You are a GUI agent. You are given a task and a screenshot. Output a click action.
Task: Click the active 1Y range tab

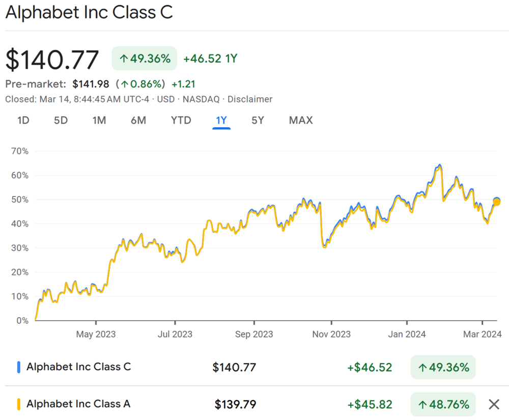(221, 121)
